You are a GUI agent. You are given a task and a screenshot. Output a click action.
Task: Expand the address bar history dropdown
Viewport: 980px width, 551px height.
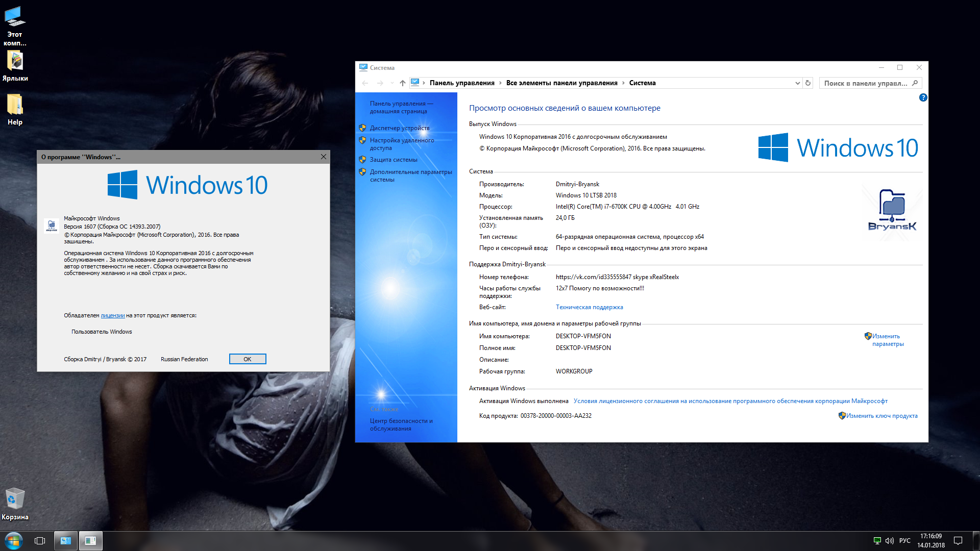797,83
